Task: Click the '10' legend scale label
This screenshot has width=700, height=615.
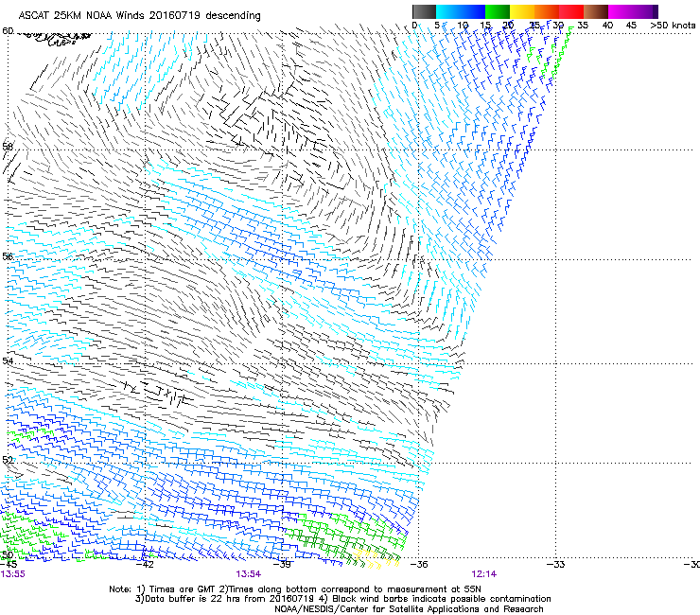Action: (463, 26)
